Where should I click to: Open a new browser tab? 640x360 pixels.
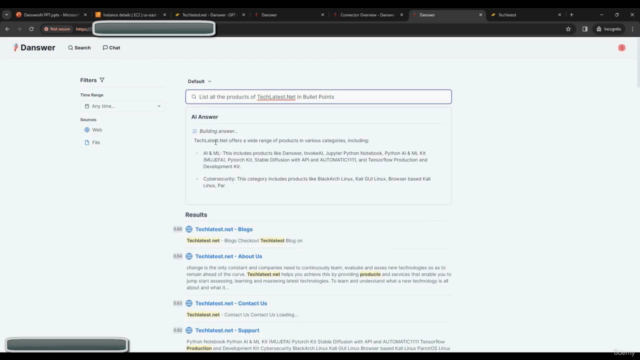(x=571, y=15)
